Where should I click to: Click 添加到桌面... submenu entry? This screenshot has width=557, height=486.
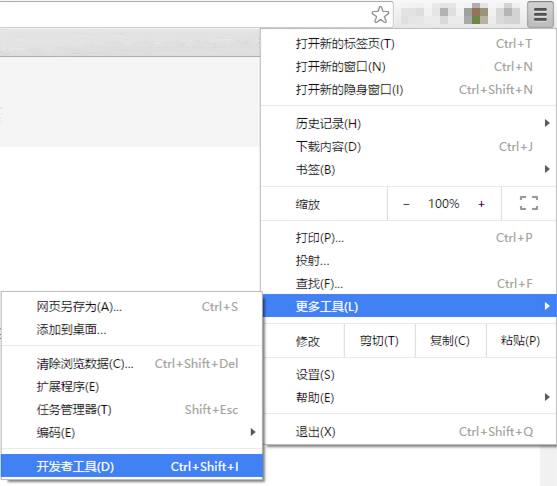(x=132, y=330)
